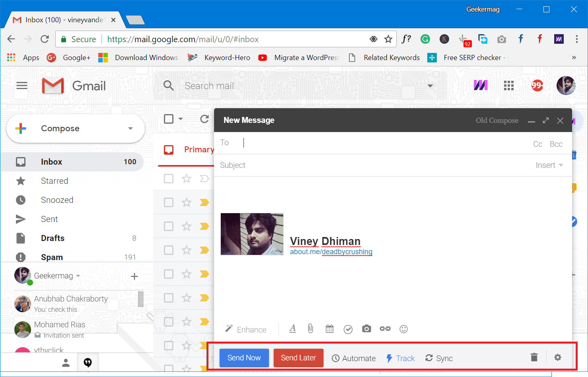
Task: Click the Sync button in compose
Action: pyautogui.click(x=439, y=358)
